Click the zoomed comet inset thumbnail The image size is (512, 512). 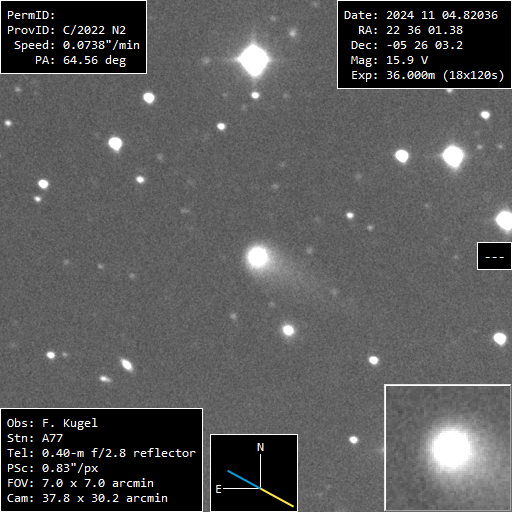point(448,448)
